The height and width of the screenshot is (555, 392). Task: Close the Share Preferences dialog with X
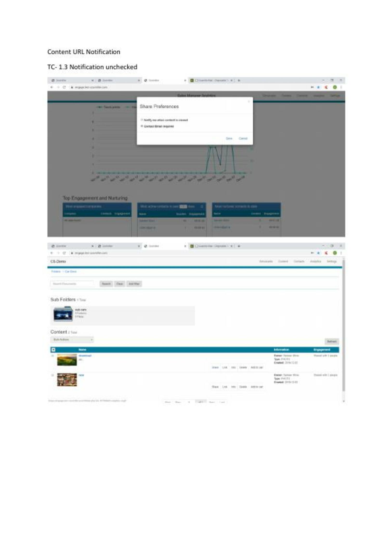coord(249,101)
